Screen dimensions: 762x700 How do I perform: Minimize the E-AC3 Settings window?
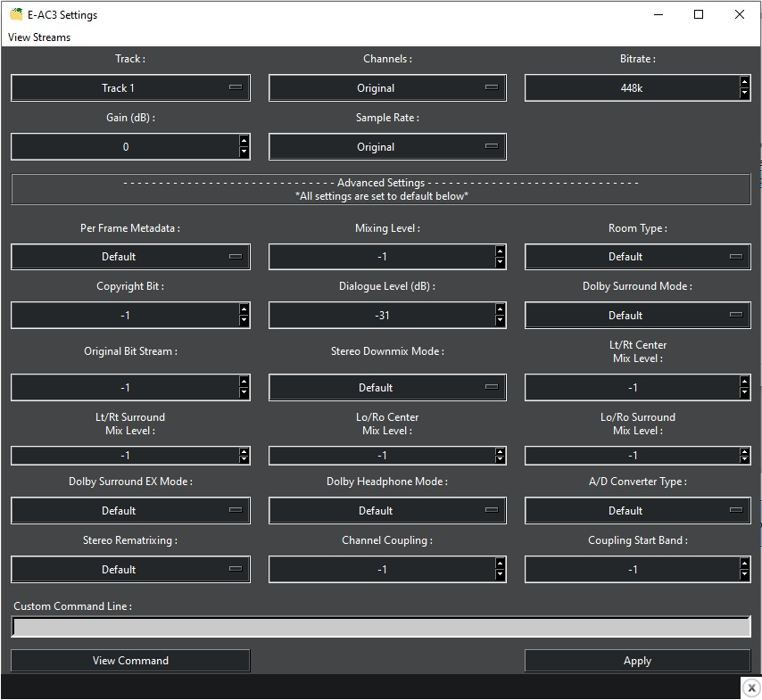click(658, 14)
